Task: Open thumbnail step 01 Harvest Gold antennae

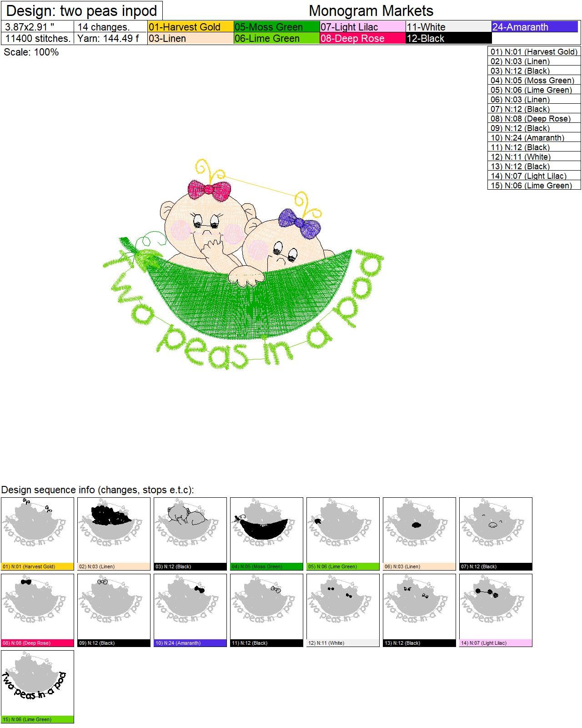Action: tap(37, 534)
